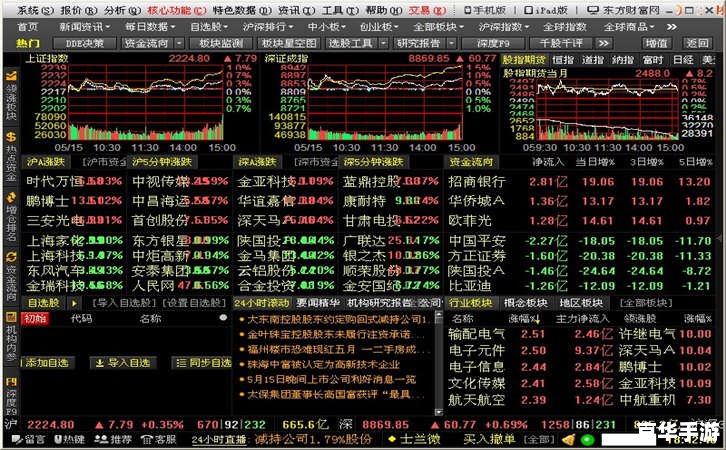Click the 输配电气 industry row
This screenshot has width=726, height=450.
pos(579,334)
